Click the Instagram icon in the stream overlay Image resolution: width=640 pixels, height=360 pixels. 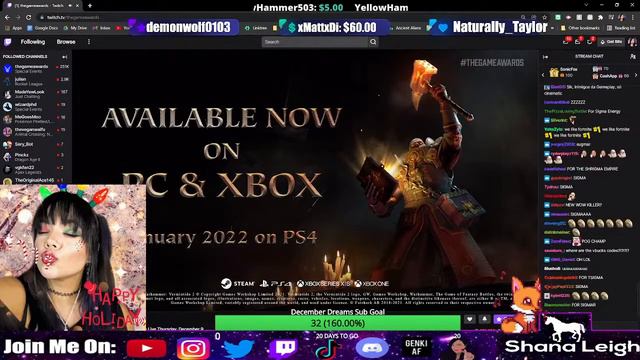coord(193,348)
